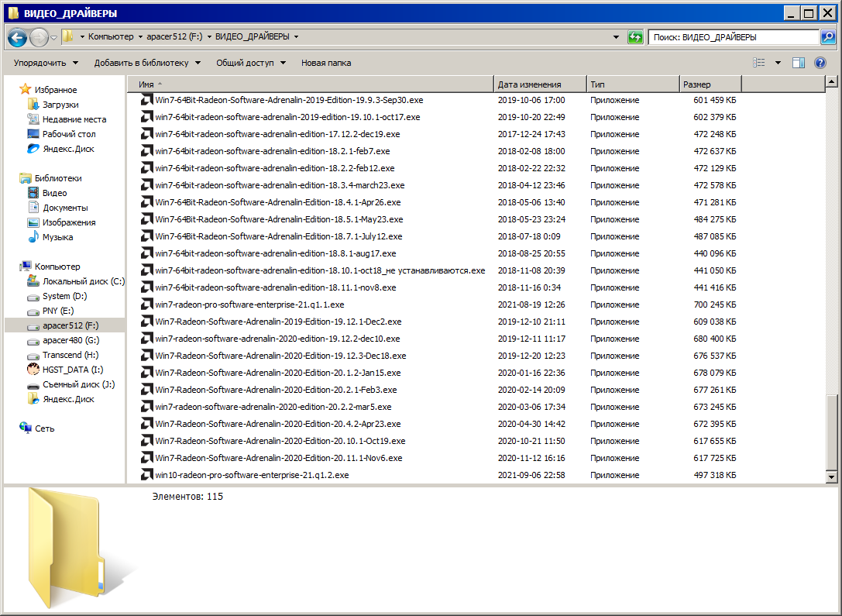
Task: Select apacer480 (G:) drive
Action: [71, 340]
